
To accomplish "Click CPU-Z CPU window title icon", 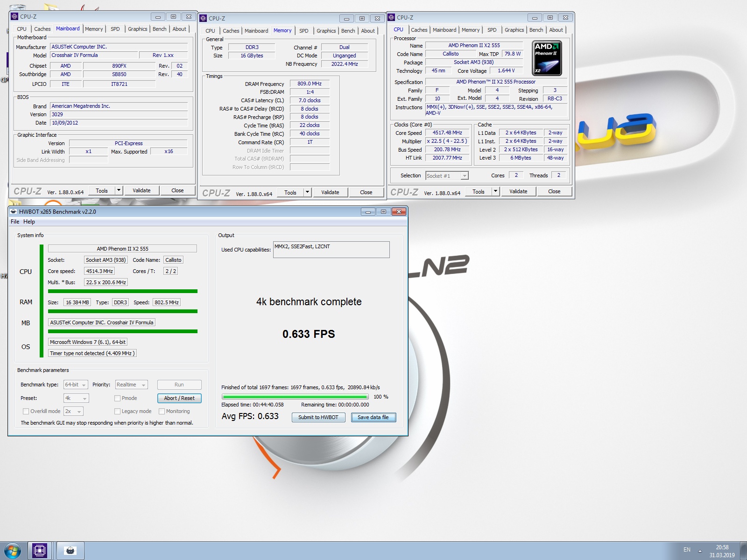I will point(391,17).
